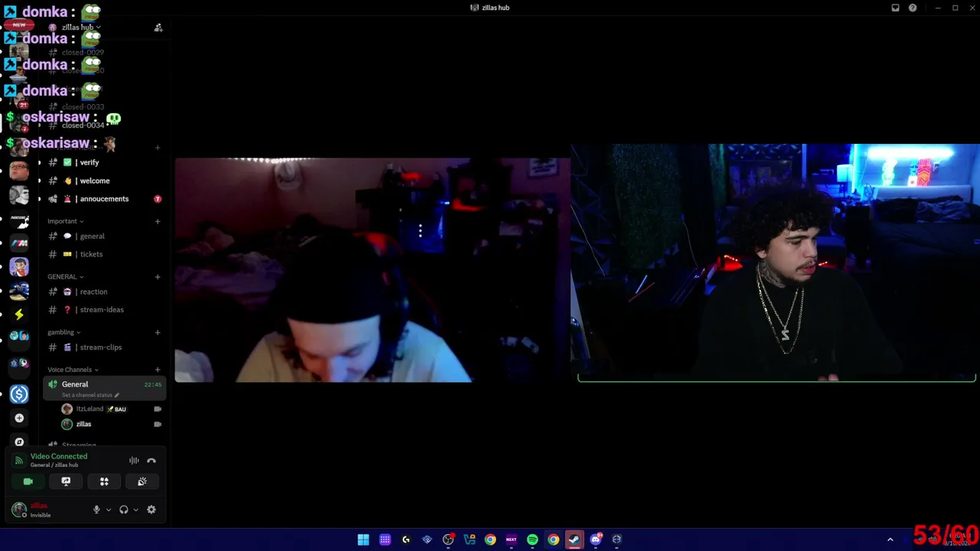Focus ItzLeland's video feed

[373, 270]
